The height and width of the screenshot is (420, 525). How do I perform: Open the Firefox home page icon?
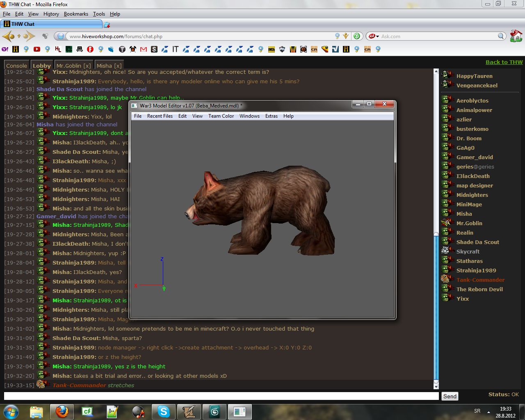pyautogui.click(x=516, y=36)
